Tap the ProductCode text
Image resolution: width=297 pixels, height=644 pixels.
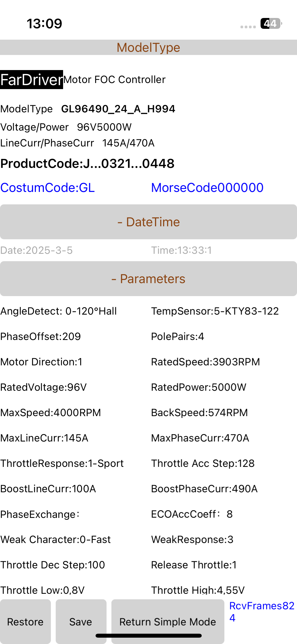click(87, 164)
